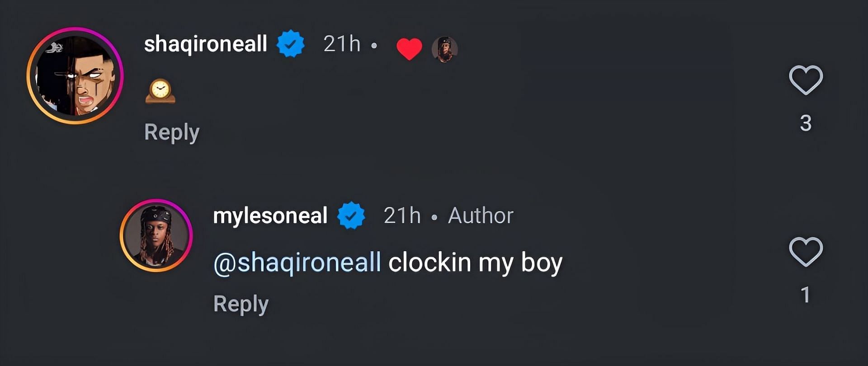Like mylesoneal's reply comment

[x=806, y=252]
